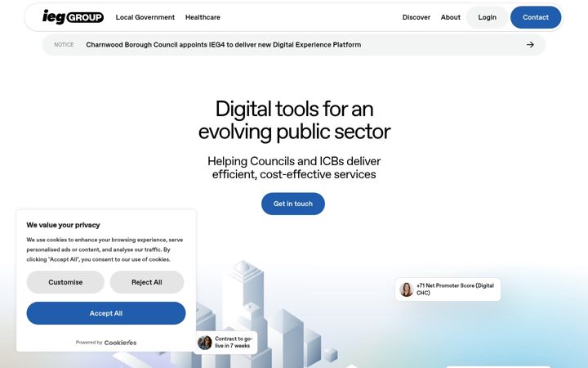The width and height of the screenshot is (588, 368).
Task: Accept all cookies
Action: coord(105,313)
